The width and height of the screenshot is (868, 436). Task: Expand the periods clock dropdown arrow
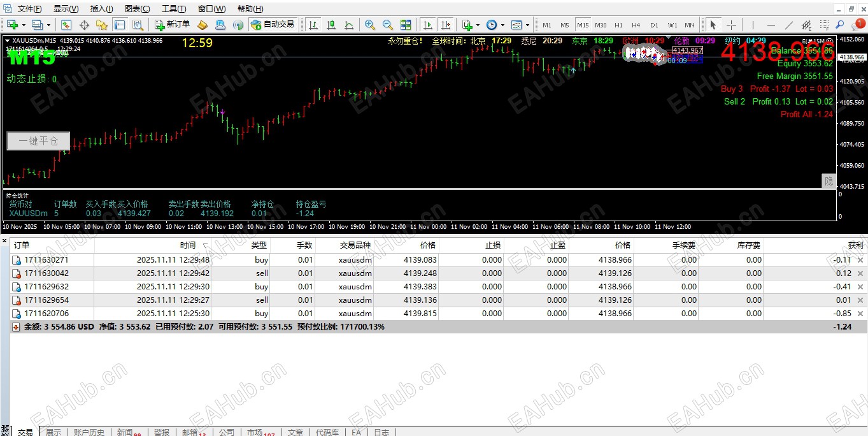502,25
